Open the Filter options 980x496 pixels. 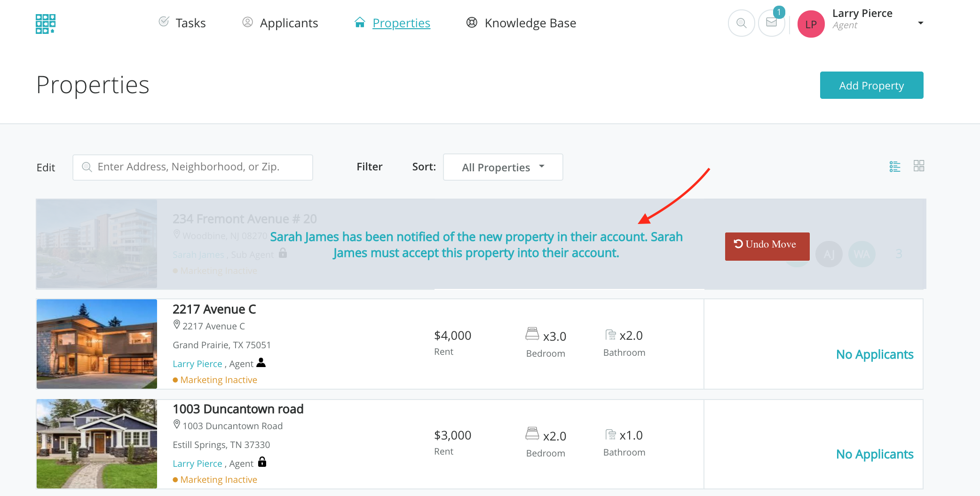369,167
